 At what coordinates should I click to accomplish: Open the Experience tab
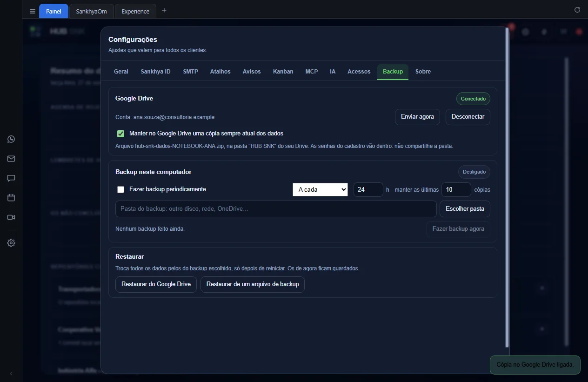[135, 11]
